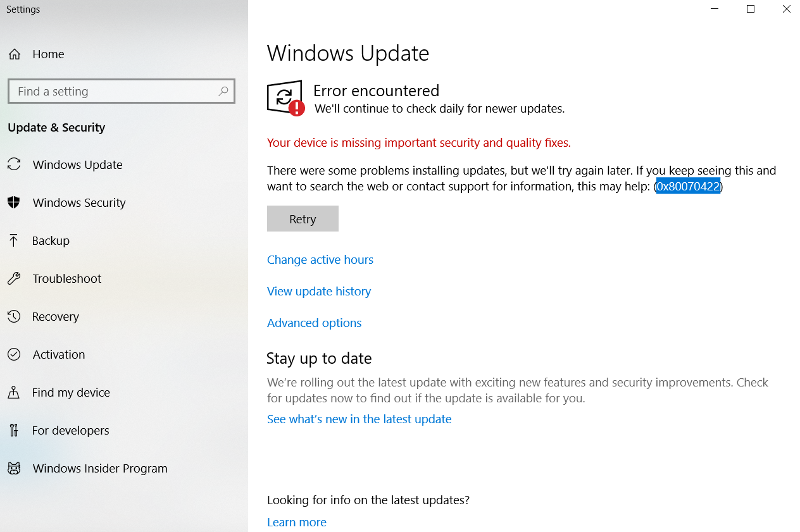800x532 pixels.
Task: Click See what's new in the latest update
Action: pos(359,419)
